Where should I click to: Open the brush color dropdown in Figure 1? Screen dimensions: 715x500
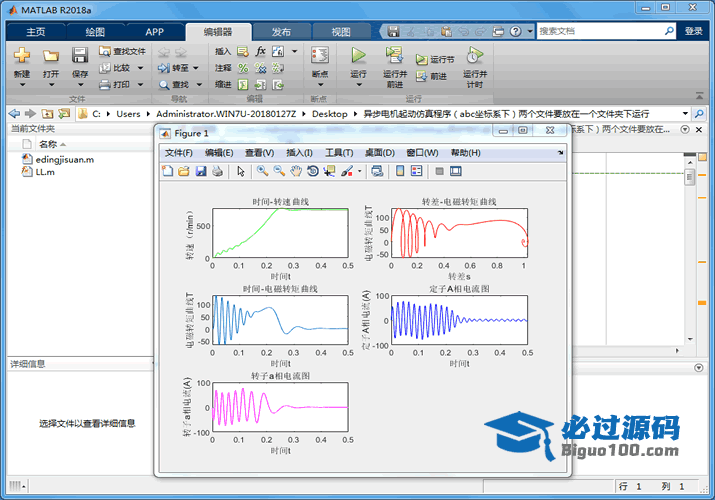[x=360, y=171]
